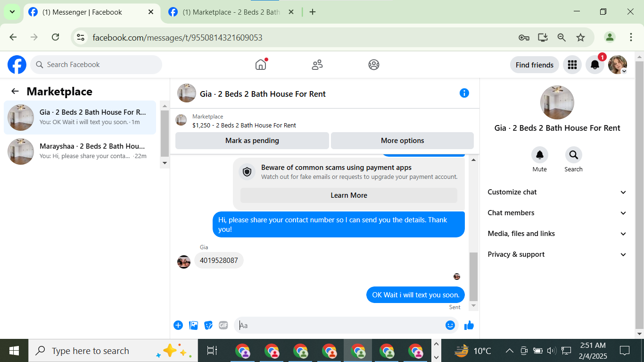644x362 pixels.
Task: Open the $1,250 2 Beds listing link
Action: point(244,125)
